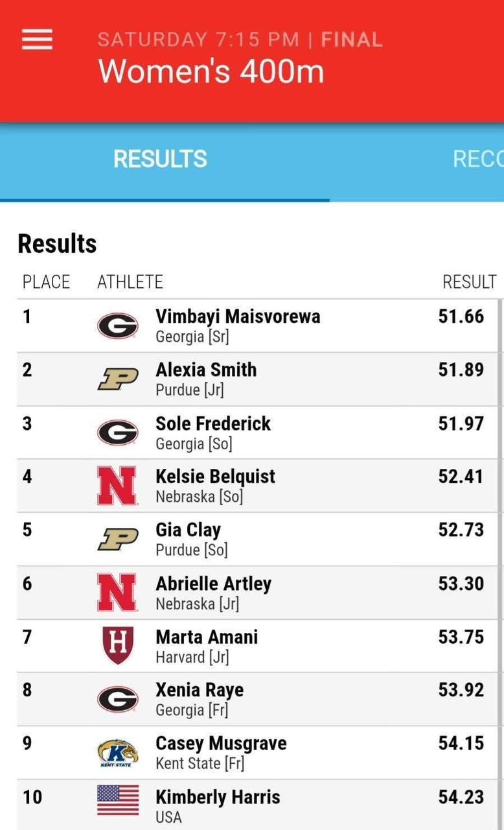Tap the Women's 400m event title
The width and height of the screenshot is (504, 830).
[211, 71]
